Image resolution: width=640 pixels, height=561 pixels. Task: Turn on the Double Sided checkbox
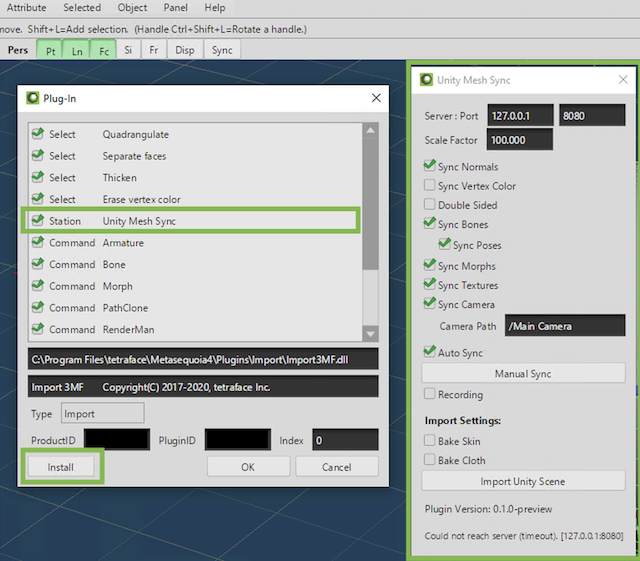click(x=430, y=205)
